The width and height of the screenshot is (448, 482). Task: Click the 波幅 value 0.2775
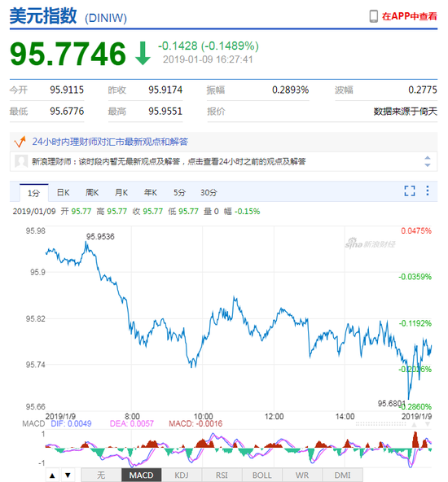[x=423, y=90]
